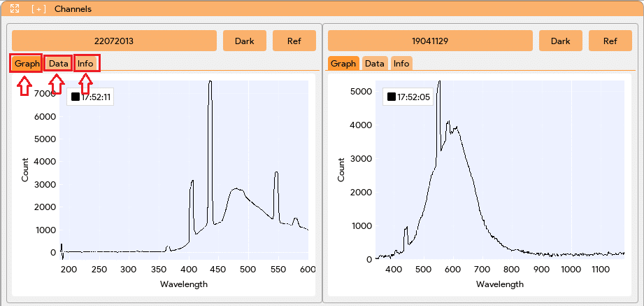This screenshot has width=644, height=306.
Task: Click the Channels panel title
Action: pyautogui.click(x=73, y=8)
